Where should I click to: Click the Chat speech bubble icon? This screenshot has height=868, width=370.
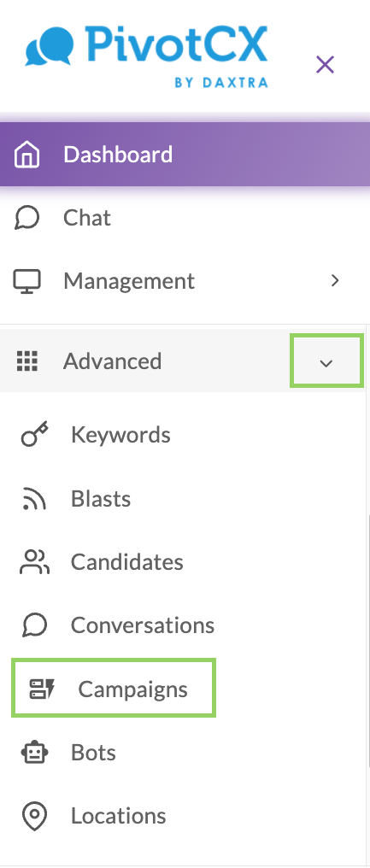26,218
